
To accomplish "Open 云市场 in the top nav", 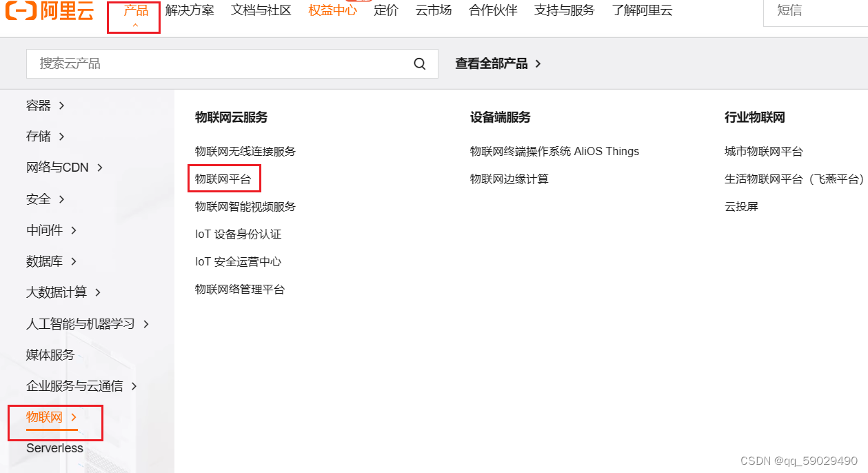I will tap(434, 11).
